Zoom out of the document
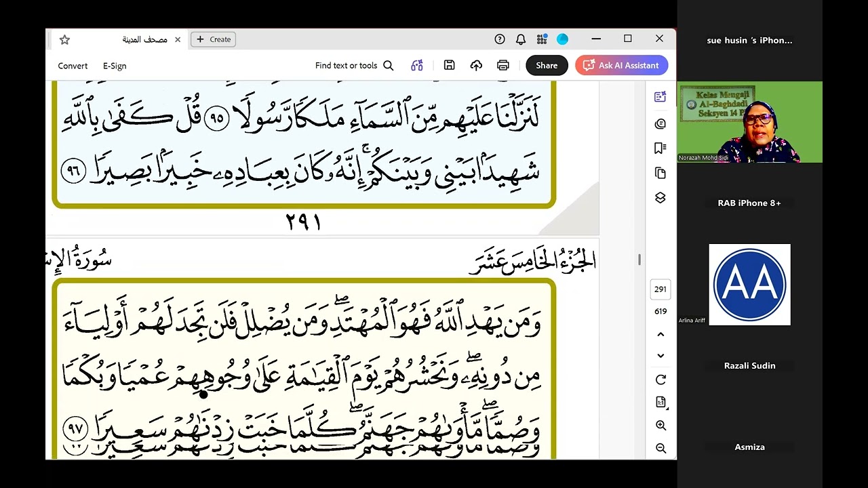The height and width of the screenshot is (488, 868). point(660,449)
